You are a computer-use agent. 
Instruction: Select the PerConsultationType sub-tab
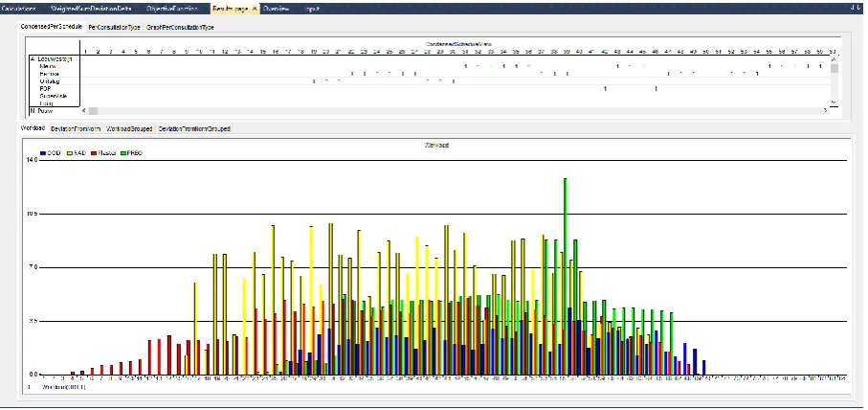(x=115, y=27)
